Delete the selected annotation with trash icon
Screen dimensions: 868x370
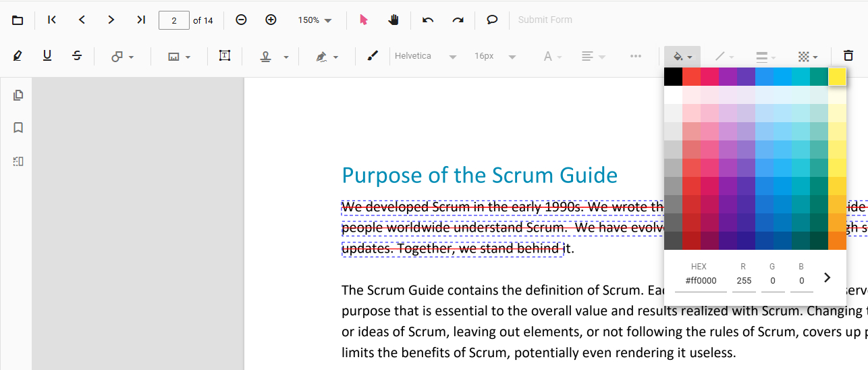(x=848, y=56)
